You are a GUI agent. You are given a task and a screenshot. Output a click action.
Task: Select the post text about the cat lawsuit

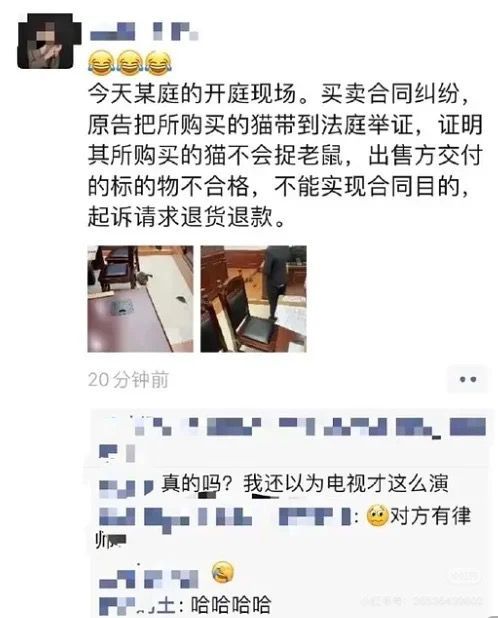(284, 155)
